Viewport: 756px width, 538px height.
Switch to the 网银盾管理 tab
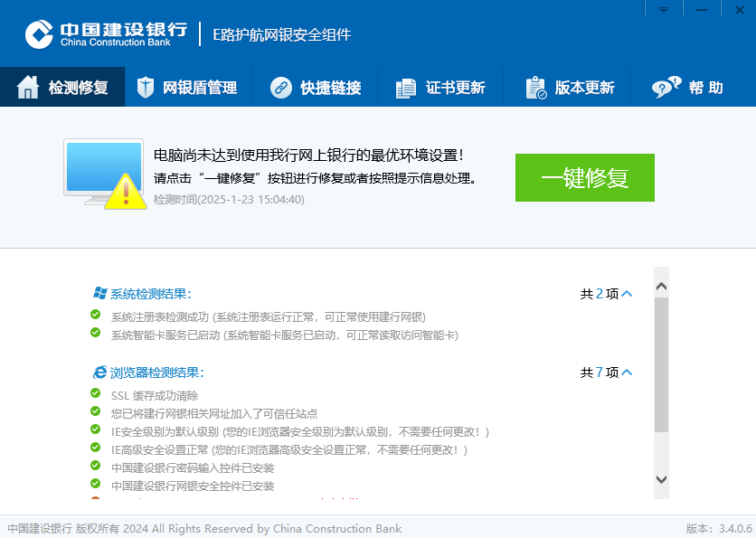pos(188,88)
